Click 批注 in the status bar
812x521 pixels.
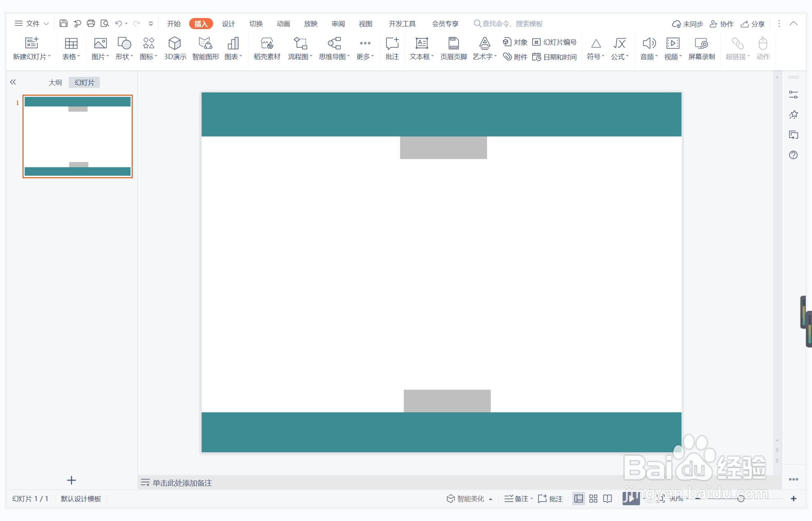coord(550,498)
